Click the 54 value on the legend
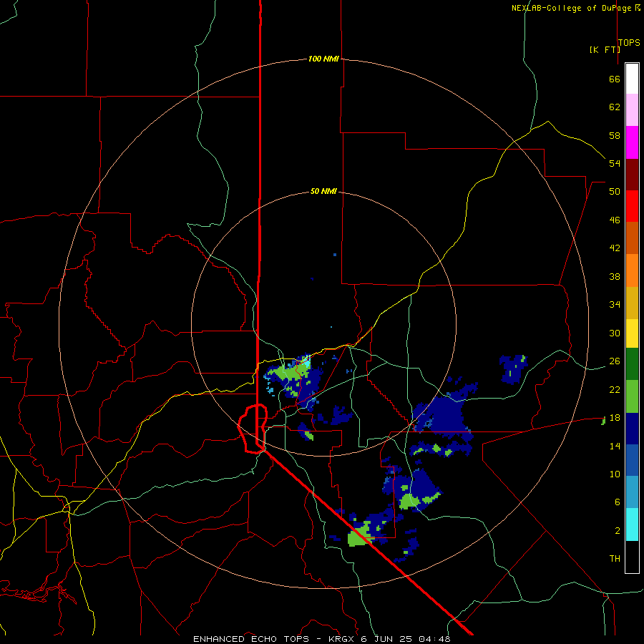 point(615,163)
